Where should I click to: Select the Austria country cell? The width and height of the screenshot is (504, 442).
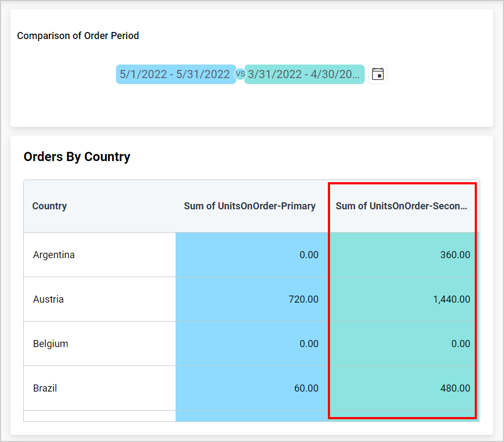pos(48,299)
